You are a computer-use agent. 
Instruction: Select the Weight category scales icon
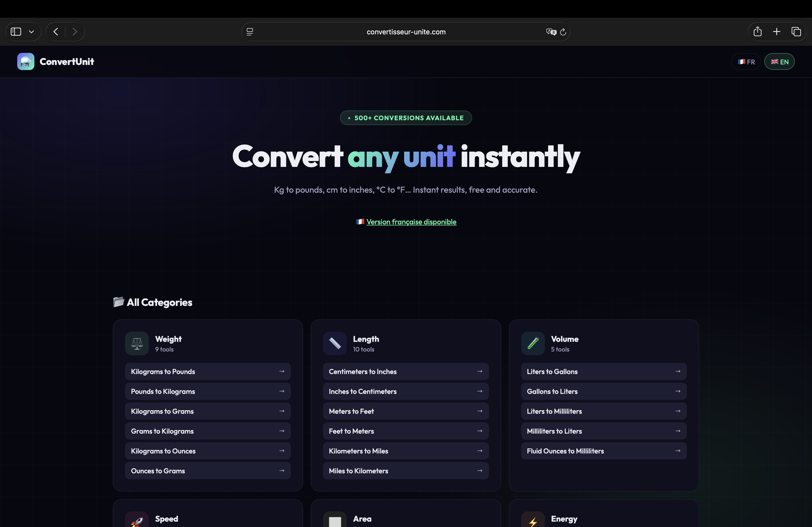(x=137, y=343)
